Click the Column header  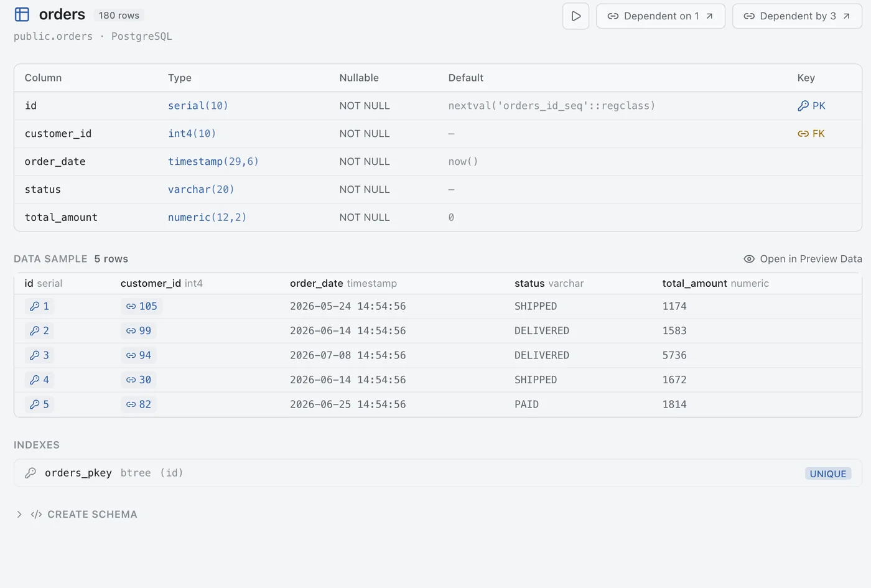[43, 78]
